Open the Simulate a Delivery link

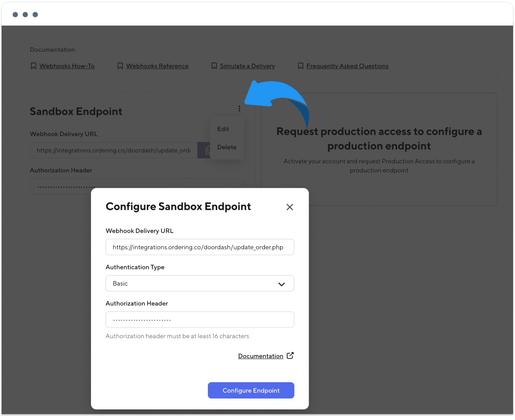click(247, 66)
